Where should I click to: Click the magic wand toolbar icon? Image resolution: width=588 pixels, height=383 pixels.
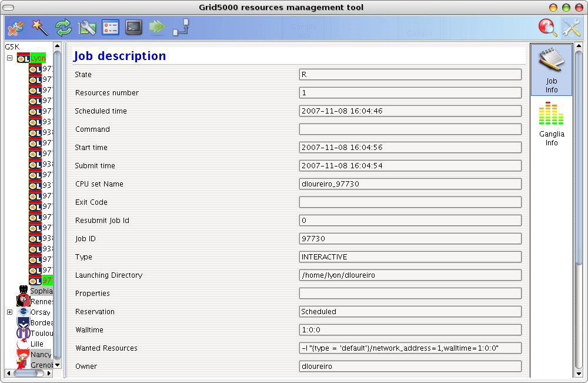(x=39, y=28)
